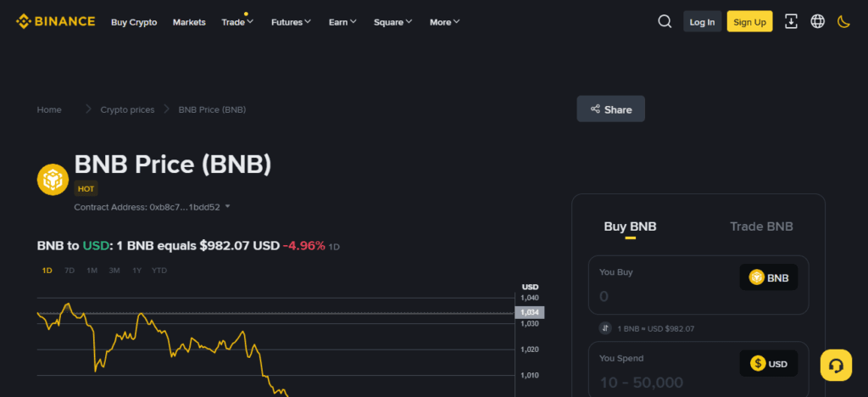Click the BNB coin logo icon

point(53,179)
